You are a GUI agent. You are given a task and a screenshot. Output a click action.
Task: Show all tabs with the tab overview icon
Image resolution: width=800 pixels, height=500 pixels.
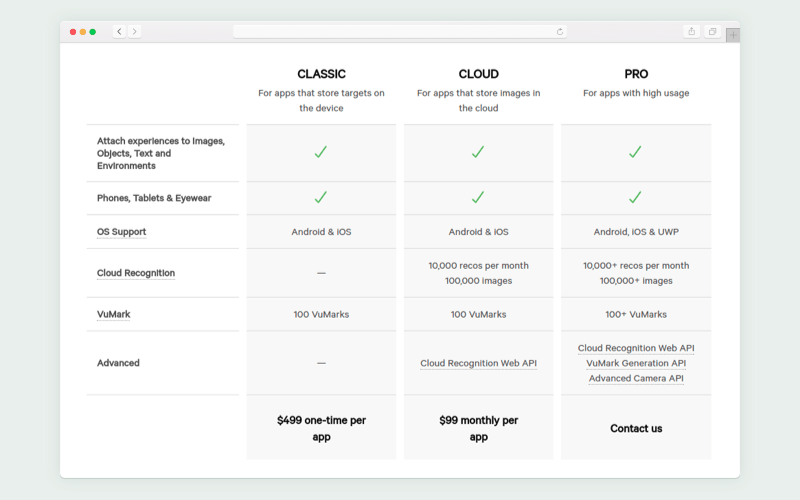(x=712, y=32)
